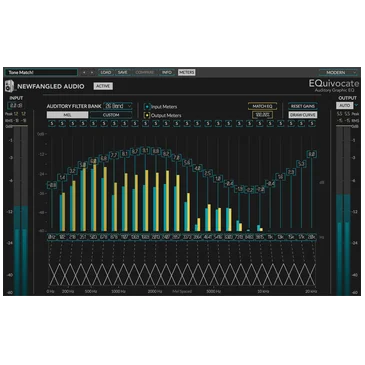Screen dimensions: 365x365
Task: Solo the last filter band S button
Action: coord(312,124)
